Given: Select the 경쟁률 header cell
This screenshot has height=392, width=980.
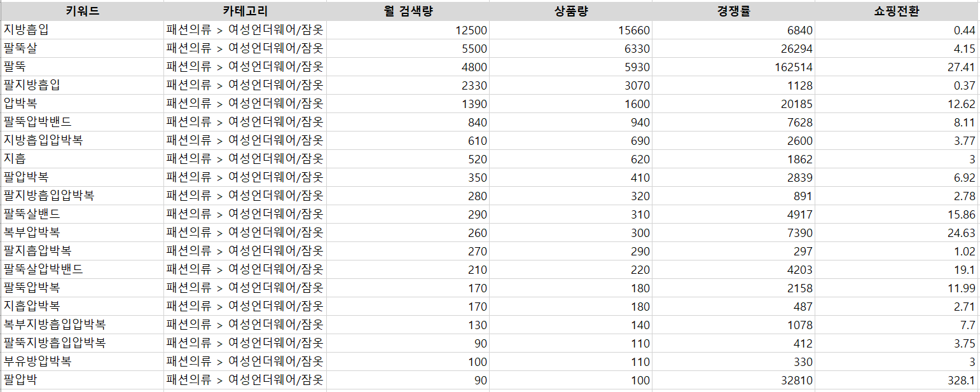Looking at the screenshot, I should [x=733, y=11].
